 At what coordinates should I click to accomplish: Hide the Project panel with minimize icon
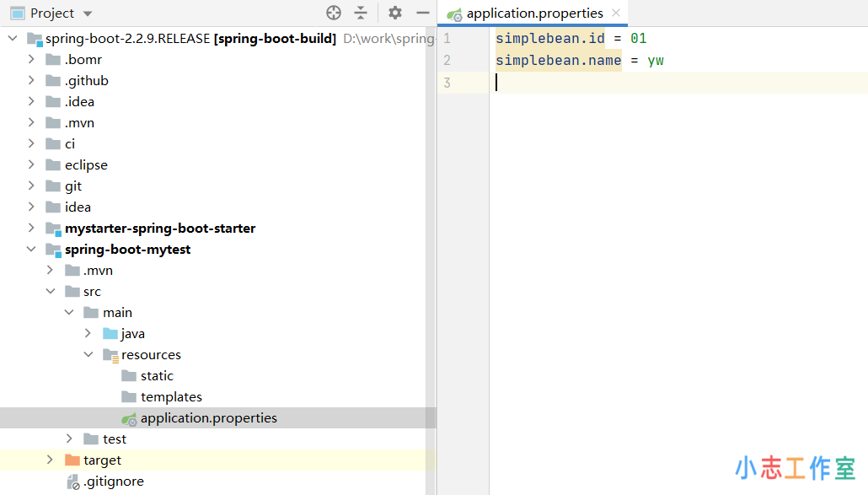pos(423,13)
